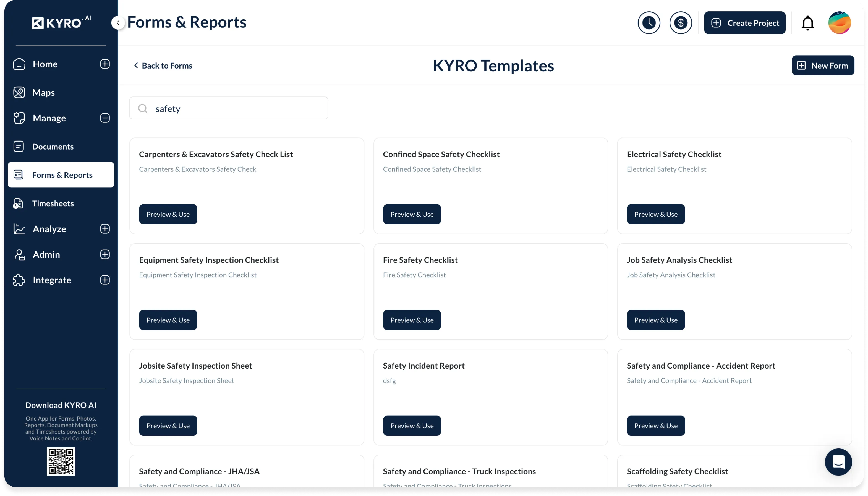The height and width of the screenshot is (496, 868).
Task: Open Documents in the sidebar
Action: pos(53,147)
